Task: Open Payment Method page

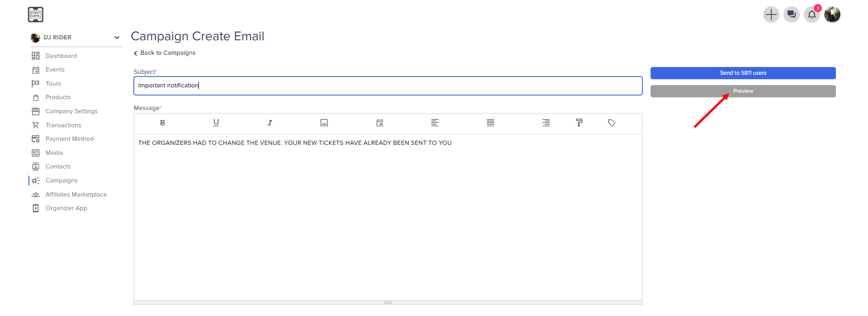Action: coord(70,139)
